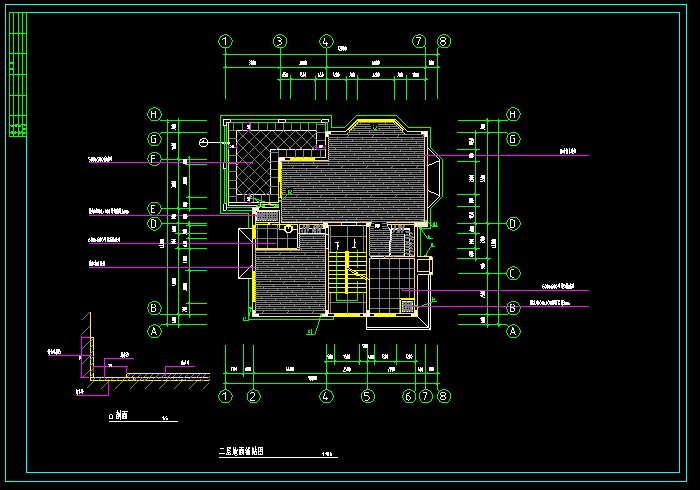The height and width of the screenshot is (490, 700).
Task: Click grid bubble 7 in the top axis row
Action: tap(419, 42)
